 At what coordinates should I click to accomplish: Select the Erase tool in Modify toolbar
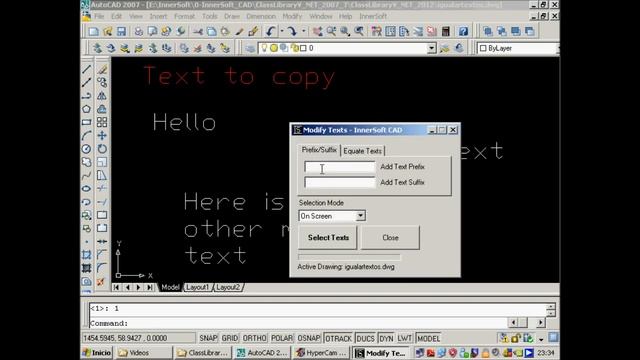(x=102, y=69)
